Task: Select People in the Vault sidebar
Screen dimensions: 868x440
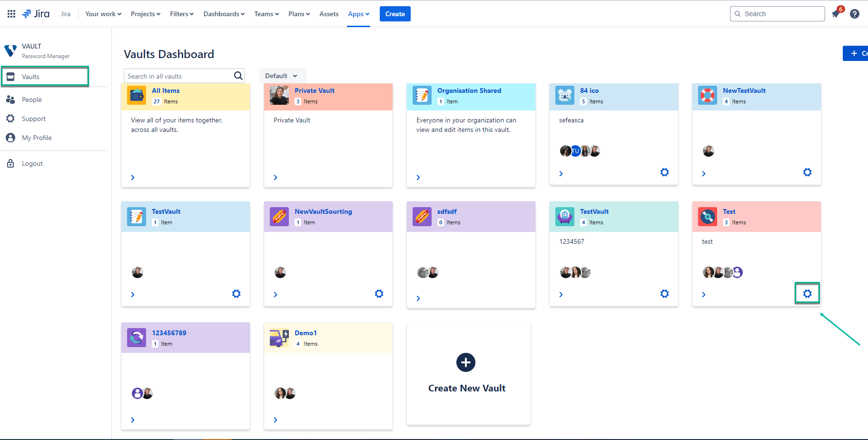Action: tap(31, 100)
